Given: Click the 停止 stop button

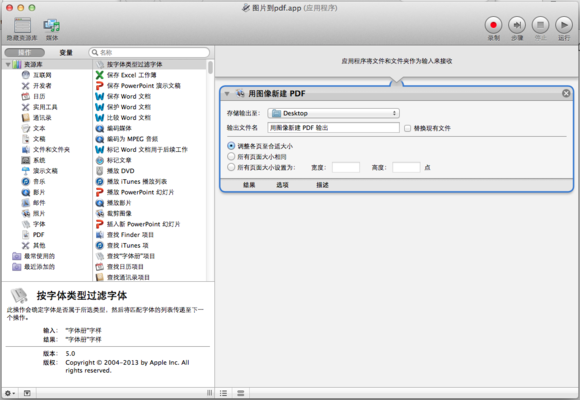Looking at the screenshot, I should (540, 25).
